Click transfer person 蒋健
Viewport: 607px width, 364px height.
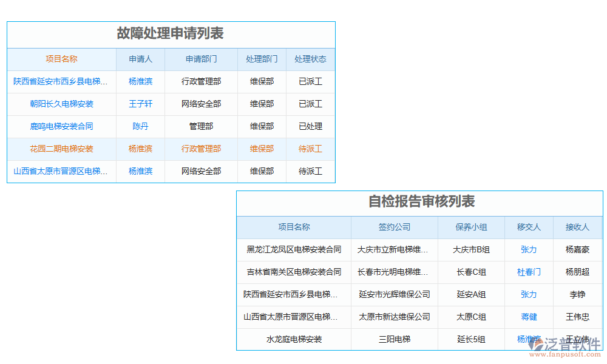[528, 317]
